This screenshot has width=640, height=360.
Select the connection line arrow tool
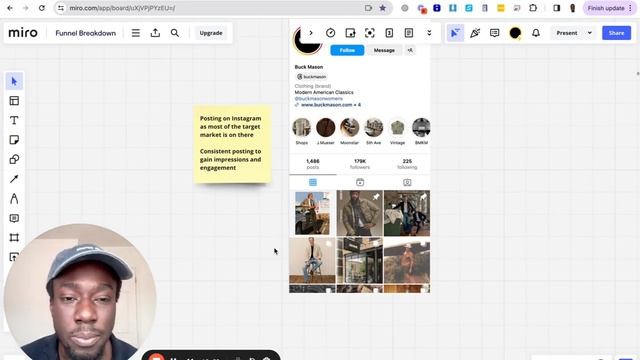(x=14, y=179)
